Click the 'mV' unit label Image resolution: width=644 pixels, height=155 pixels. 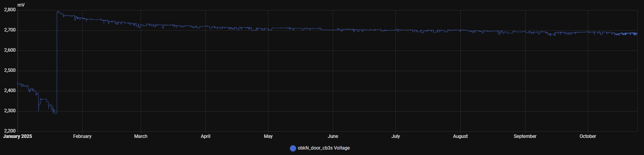point(21,5)
